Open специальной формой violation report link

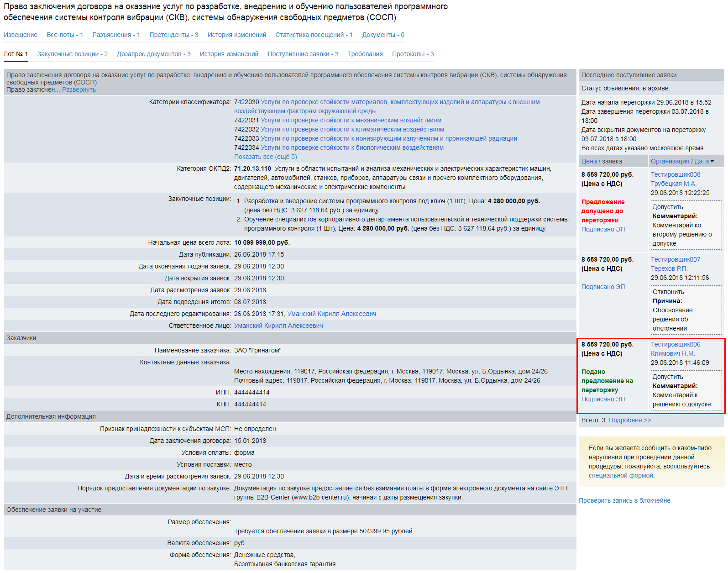pyautogui.click(x=621, y=476)
